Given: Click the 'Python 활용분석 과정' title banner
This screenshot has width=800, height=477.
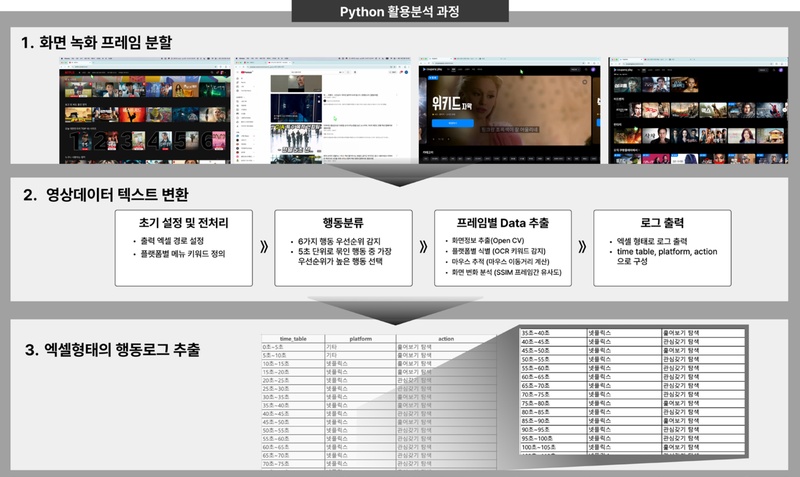Looking at the screenshot, I should click(x=400, y=11).
